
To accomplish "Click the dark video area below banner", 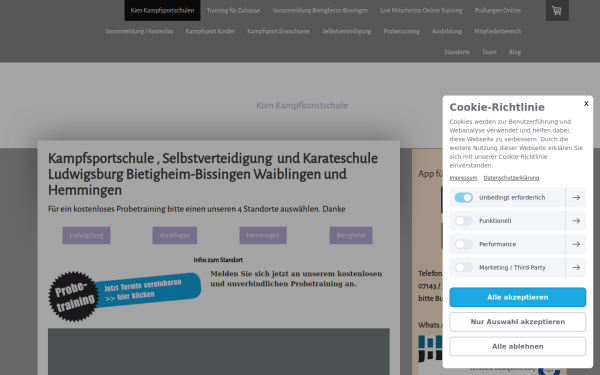I will (x=218, y=351).
